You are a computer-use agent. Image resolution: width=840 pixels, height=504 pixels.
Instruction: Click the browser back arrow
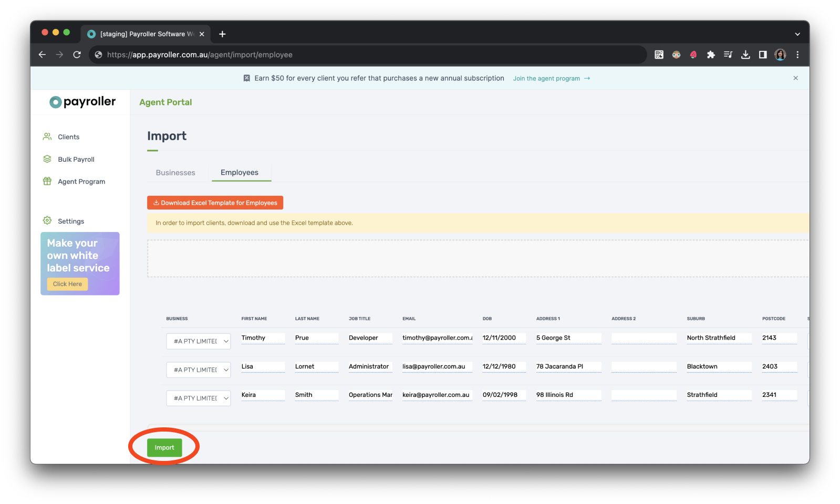[x=43, y=55]
